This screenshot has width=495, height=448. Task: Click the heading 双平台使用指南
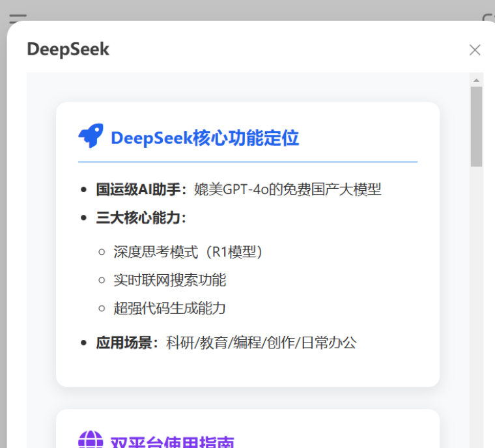(173, 442)
